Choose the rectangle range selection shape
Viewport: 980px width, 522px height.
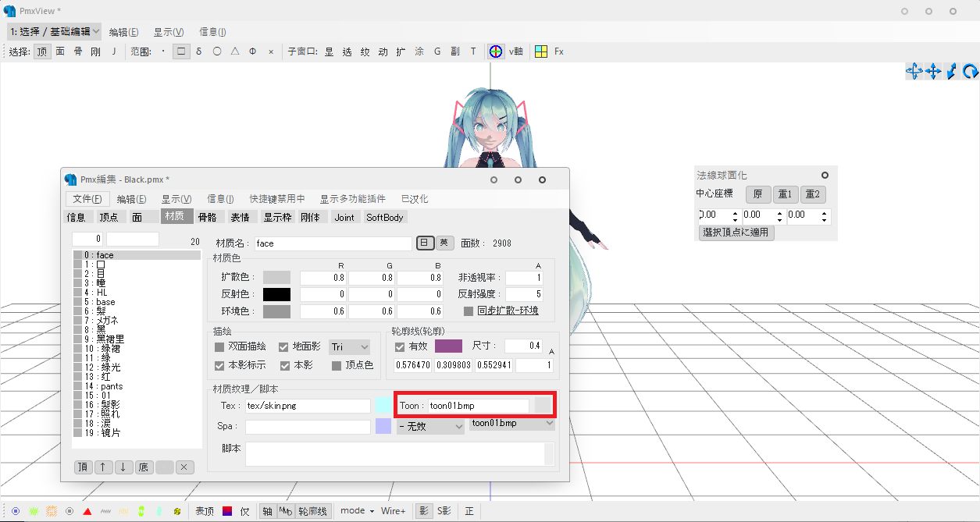point(181,51)
